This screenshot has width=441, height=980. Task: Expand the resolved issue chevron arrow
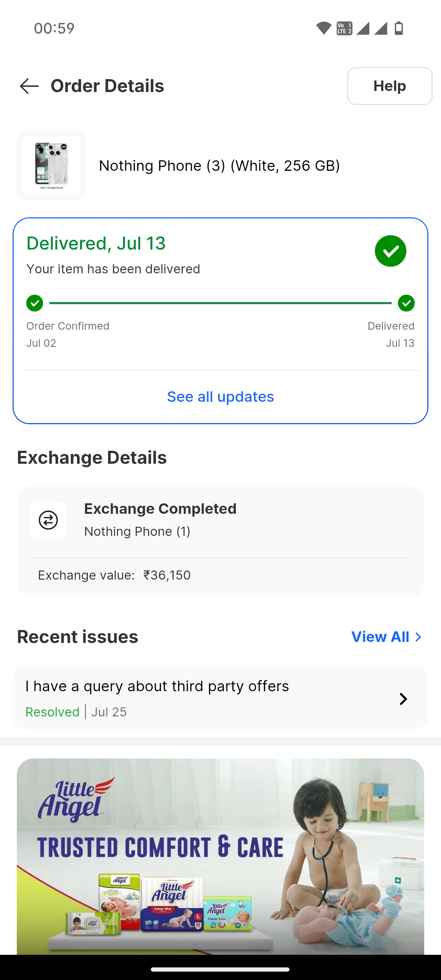point(403,699)
